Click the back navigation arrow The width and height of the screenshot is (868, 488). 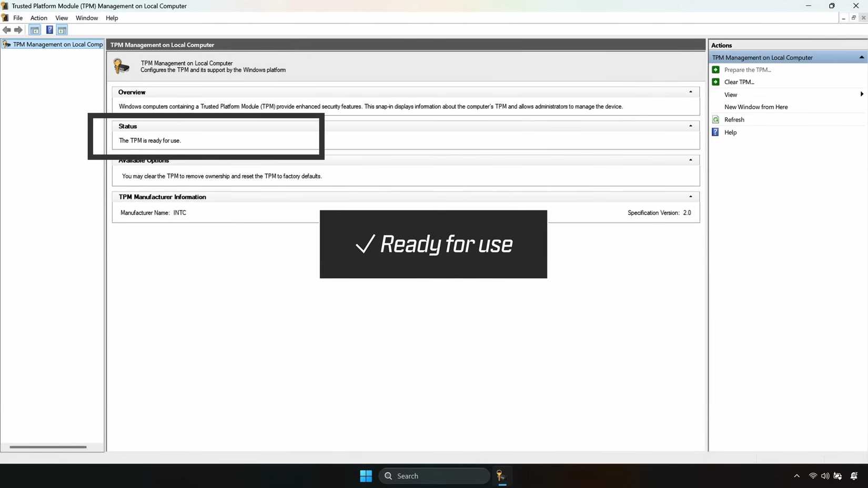click(7, 30)
